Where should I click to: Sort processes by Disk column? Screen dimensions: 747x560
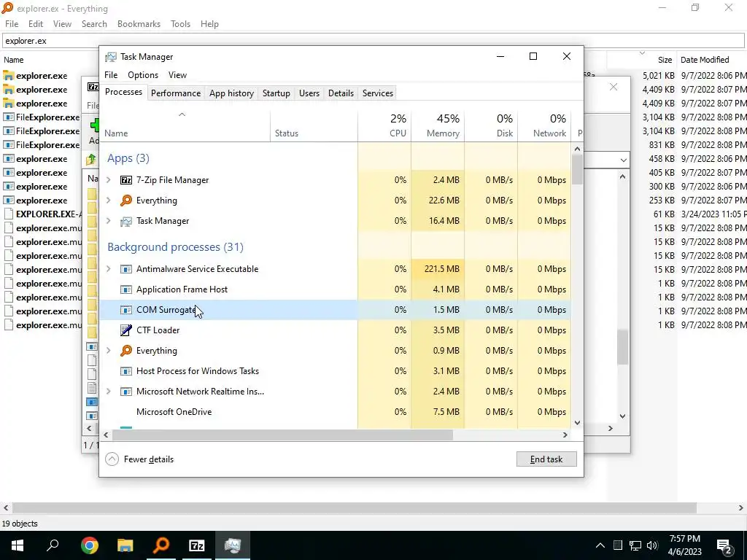point(491,125)
